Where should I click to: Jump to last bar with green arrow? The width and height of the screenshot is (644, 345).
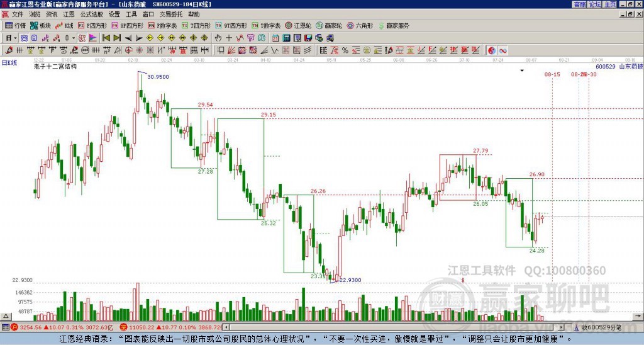point(117,38)
